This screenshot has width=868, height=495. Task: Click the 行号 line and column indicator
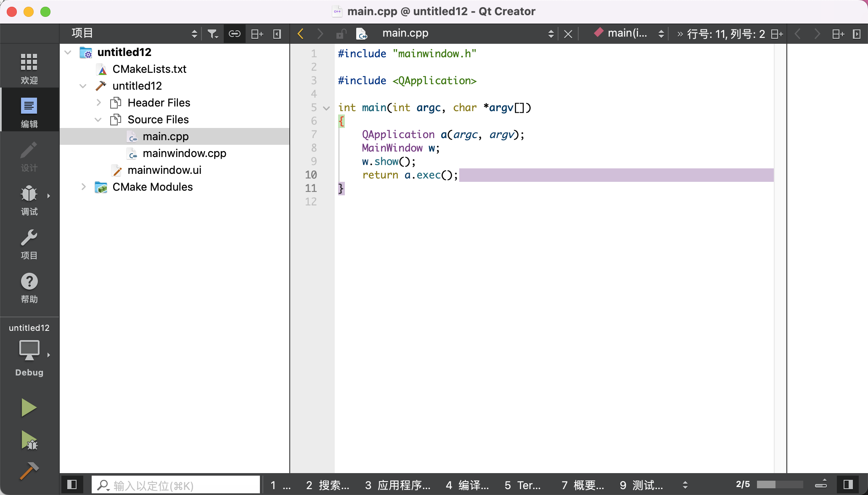pos(726,34)
